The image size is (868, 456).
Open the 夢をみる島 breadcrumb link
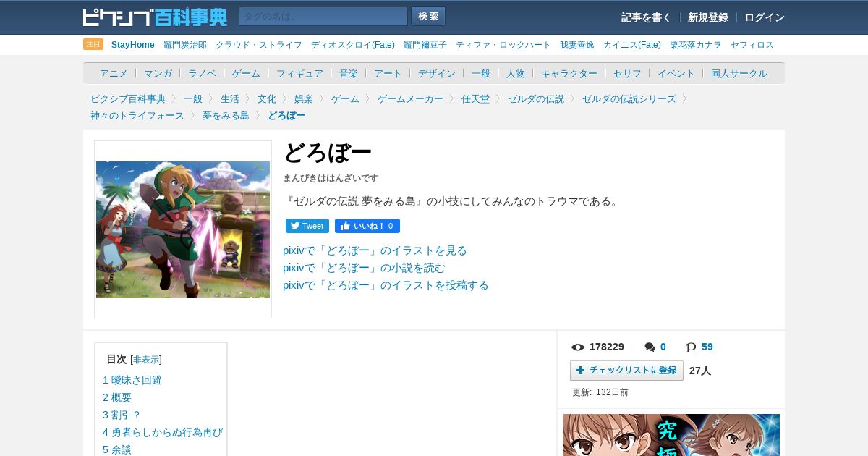point(226,115)
